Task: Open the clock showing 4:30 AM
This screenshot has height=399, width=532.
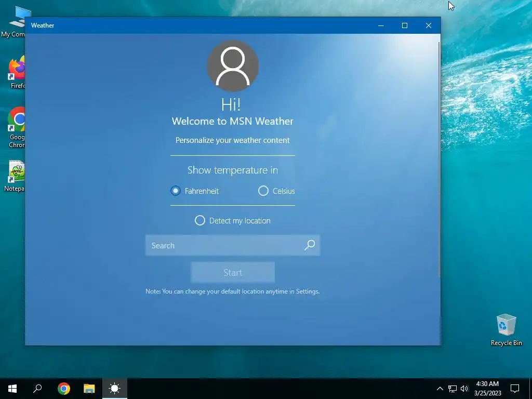Action: click(487, 389)
